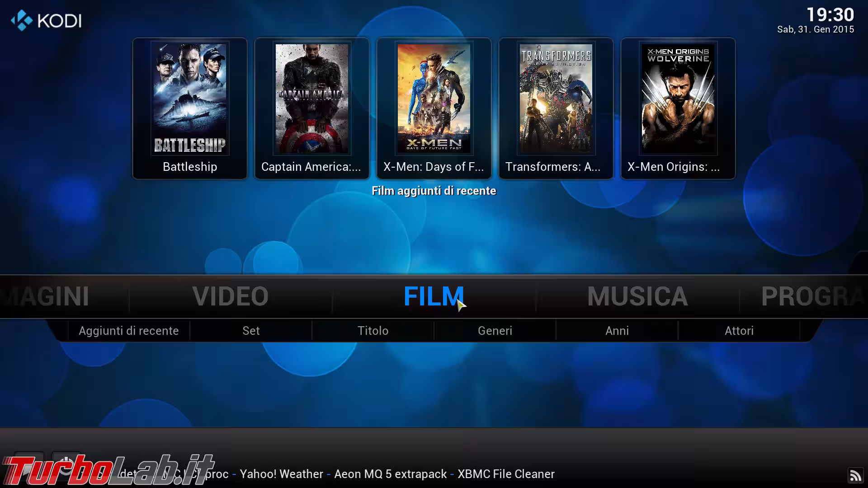
Task: Select the FILM menu entry
Action: [x=433, y=296]
